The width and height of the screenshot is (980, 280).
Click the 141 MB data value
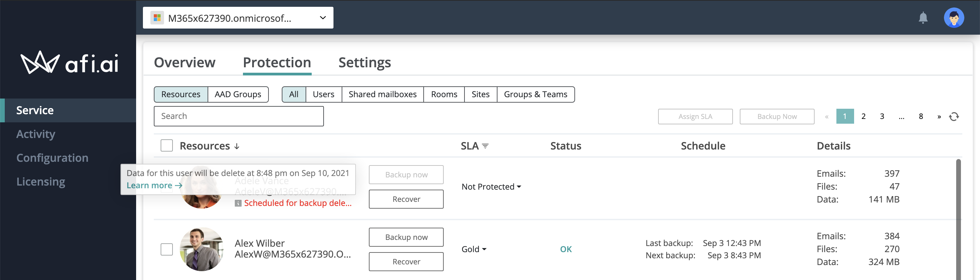click(x=883, y=200)
